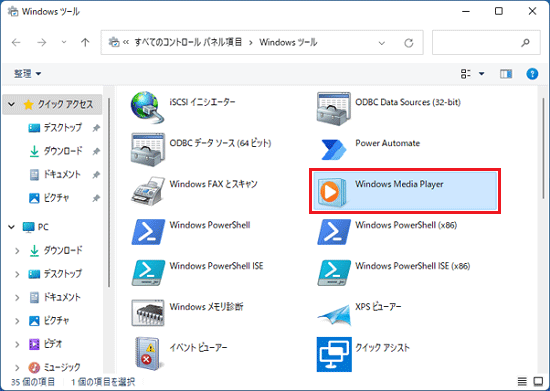Select PC in navigation pane
550x391 pixels.
click(x=35, y=227)
